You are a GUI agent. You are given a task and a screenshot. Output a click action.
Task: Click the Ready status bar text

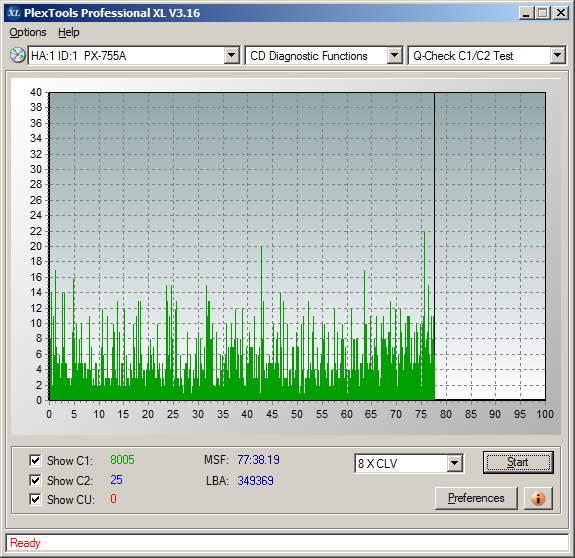tap(25, 543)
